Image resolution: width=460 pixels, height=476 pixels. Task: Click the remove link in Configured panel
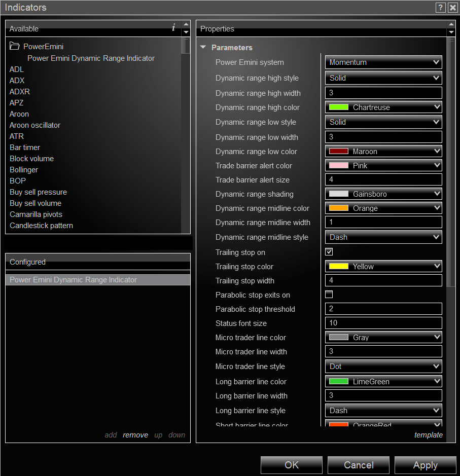tap(135, 435)
